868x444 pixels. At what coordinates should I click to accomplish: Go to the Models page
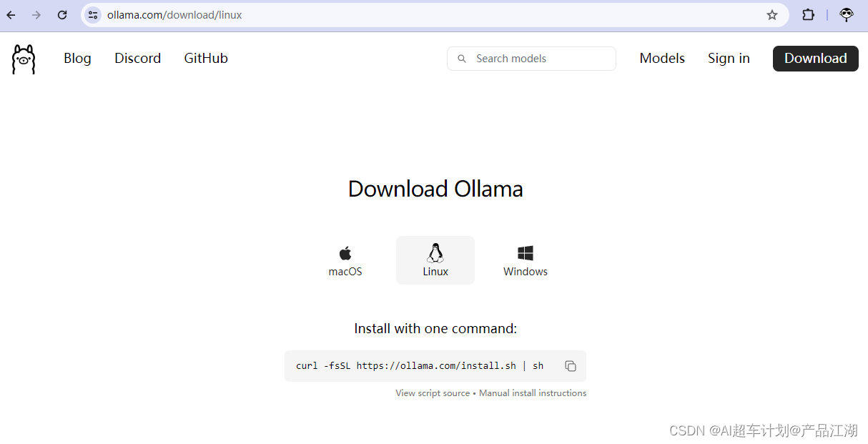click(662, 59)
